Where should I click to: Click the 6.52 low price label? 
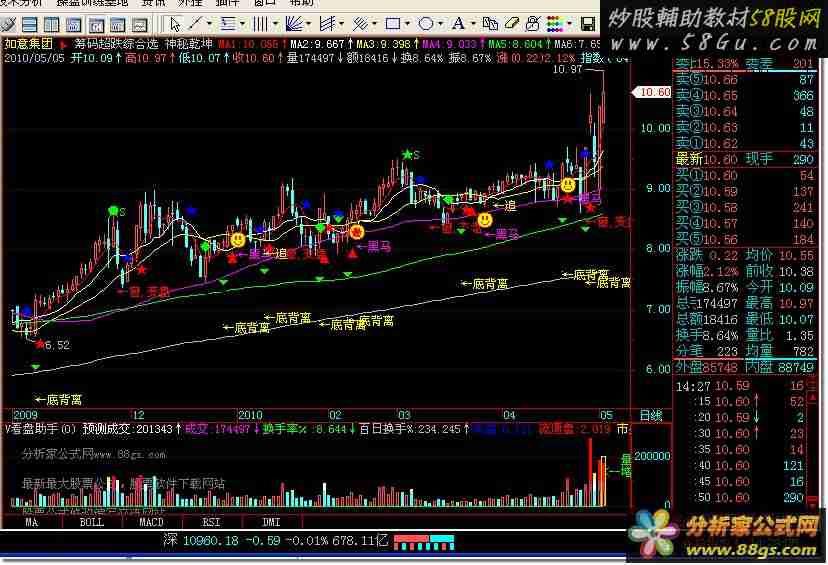tap(57, 345)
